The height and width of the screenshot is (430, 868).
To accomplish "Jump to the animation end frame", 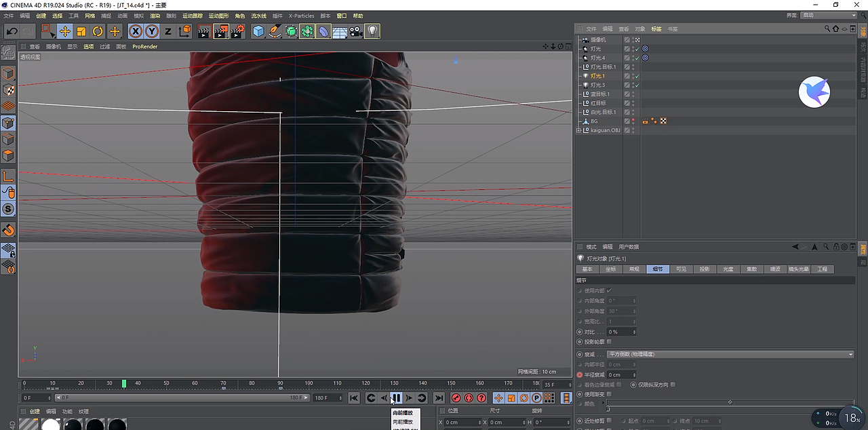I will [x=439, y=398].
